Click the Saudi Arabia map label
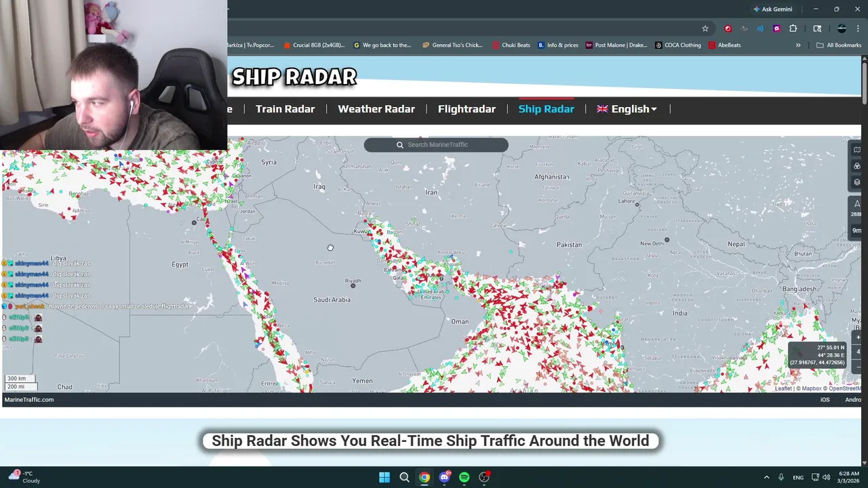This screenshot has width=868, height=488. click(332, 300)
